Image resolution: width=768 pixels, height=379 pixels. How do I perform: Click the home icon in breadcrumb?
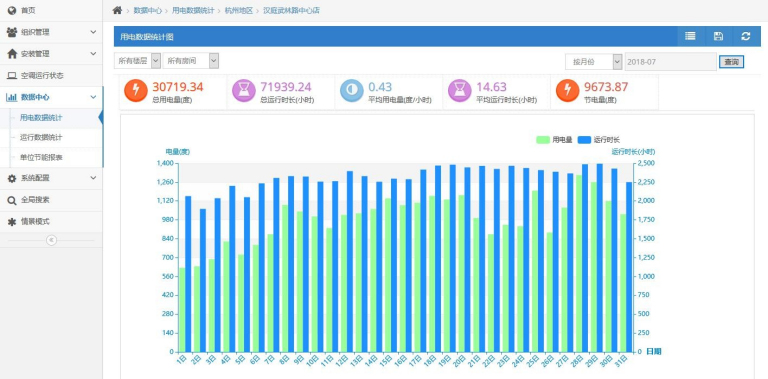117,10
